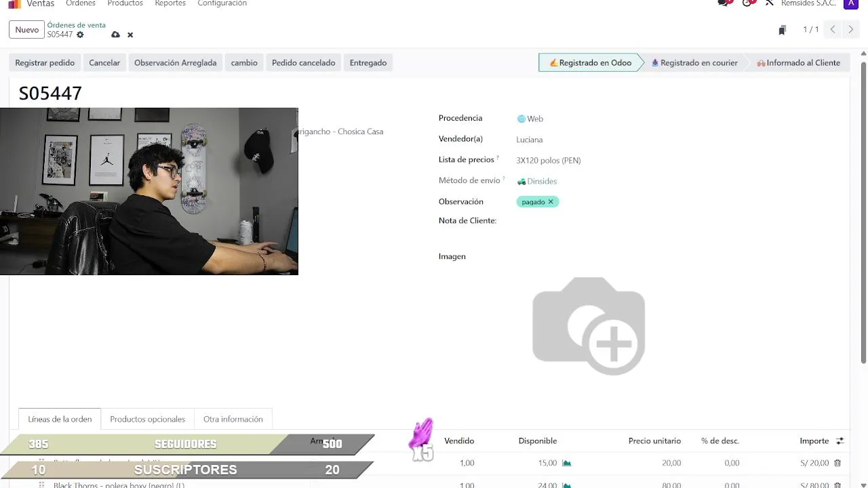This screenshot has width=868, height=488.
Task: Open column settings icon next to Importe
Action: [x=840, y=441]
